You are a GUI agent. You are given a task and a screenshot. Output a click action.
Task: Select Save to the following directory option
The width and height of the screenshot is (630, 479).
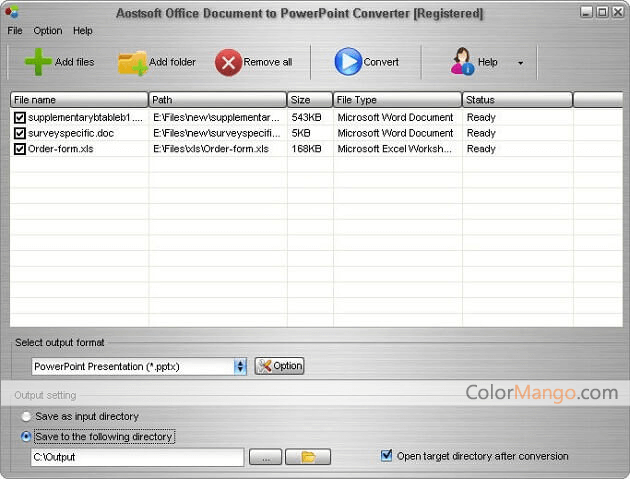click(26, 436)
